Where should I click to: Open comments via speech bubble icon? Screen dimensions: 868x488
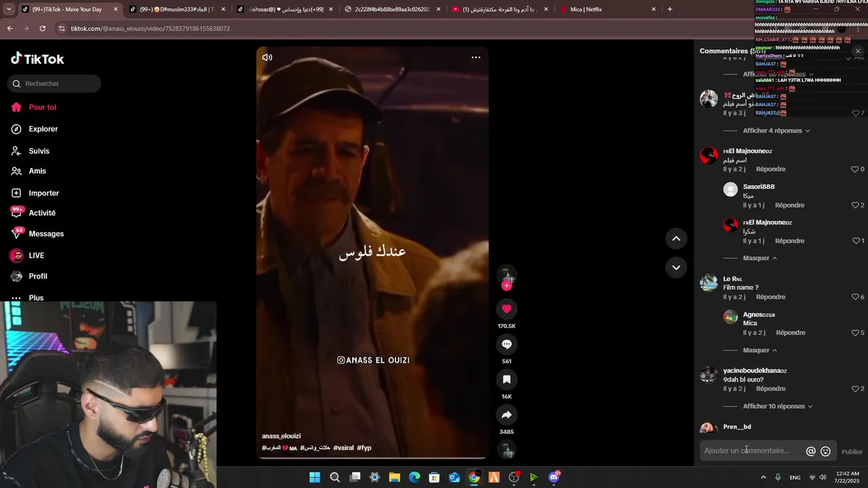point(507,344)
